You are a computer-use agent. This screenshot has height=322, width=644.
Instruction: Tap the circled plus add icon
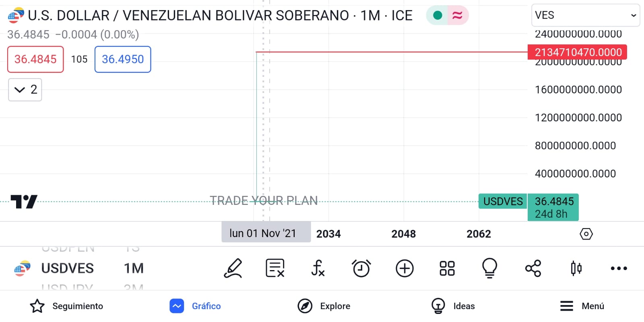(x=405, y=268)
